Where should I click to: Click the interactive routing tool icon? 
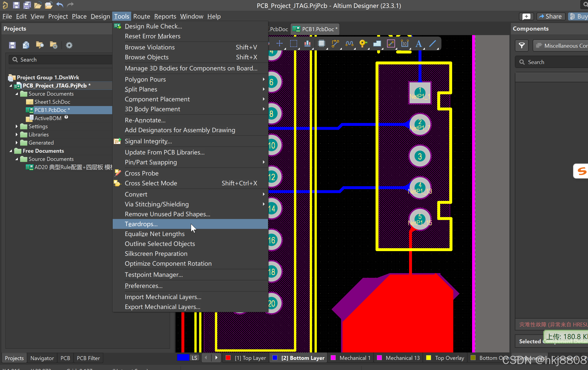pyautogui.click(x=335, y=44)
